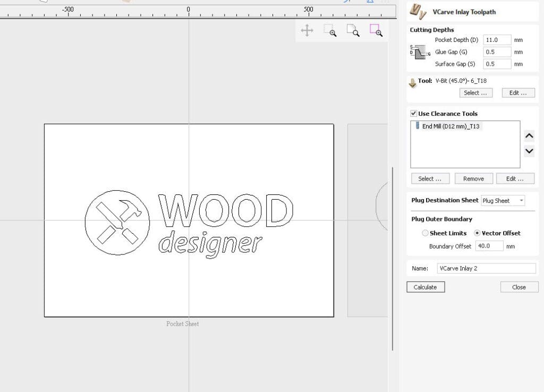Click the toolpath Name text field
The width and height of the screenshot is (544, 392).
486,268
